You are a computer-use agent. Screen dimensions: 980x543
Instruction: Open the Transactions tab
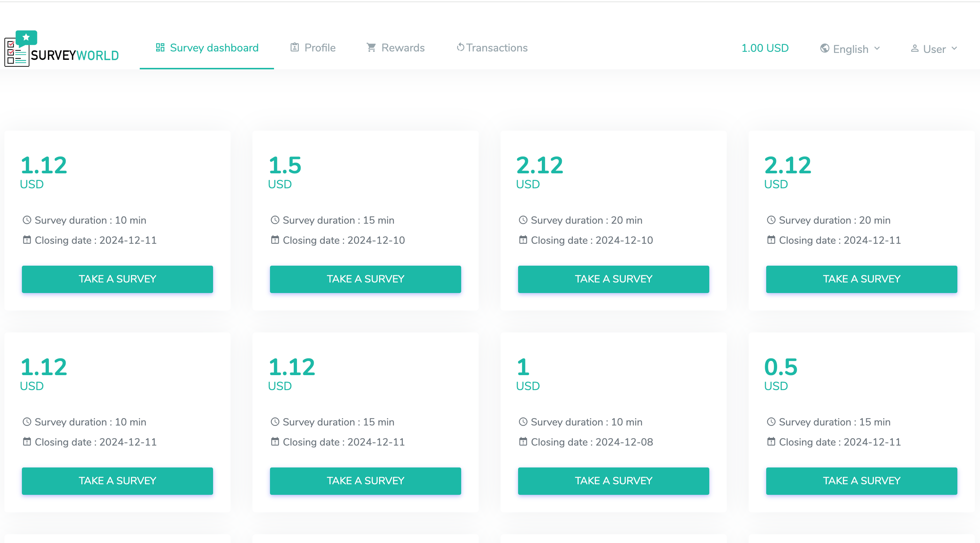click(492, 48)
